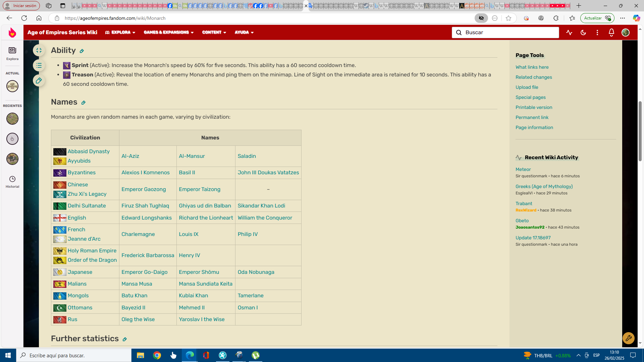Image resolution: width=644 pixels, height=362 pixels.
Task: Toggle tracking prevention eye icon in address bar
Action: [481, 18]
